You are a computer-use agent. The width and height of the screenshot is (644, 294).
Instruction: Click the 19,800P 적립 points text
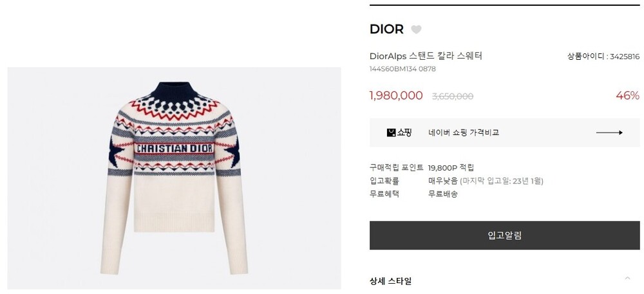pos(451,168)
